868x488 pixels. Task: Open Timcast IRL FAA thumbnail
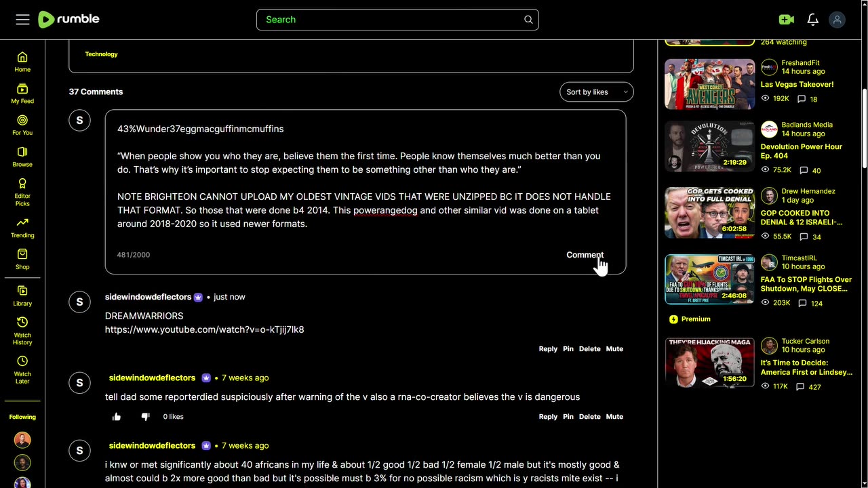709,279
